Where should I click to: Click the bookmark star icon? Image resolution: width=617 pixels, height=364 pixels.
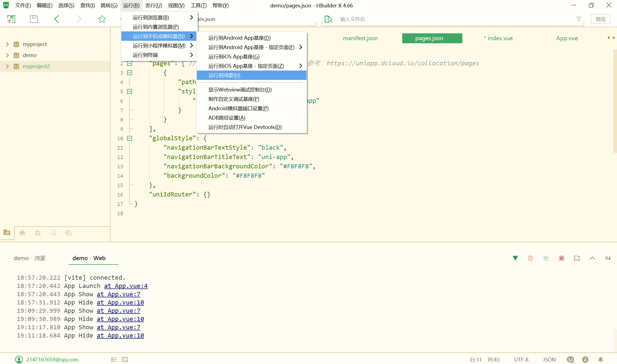(x=102, y=19)
